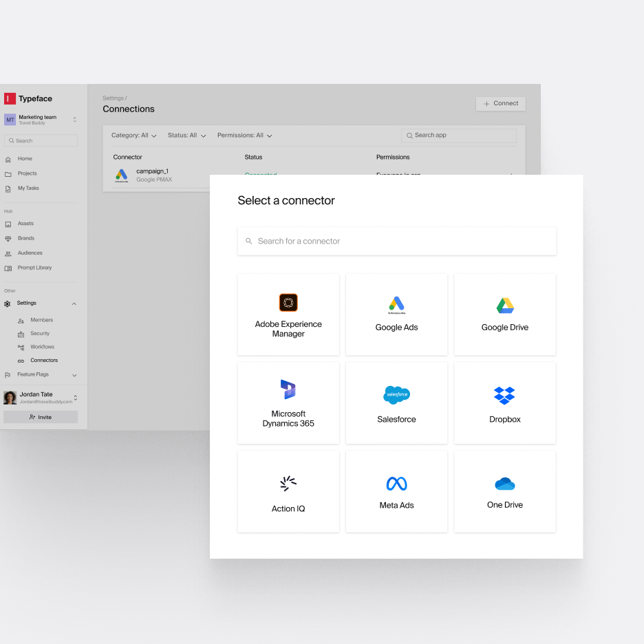Select the Meta Ads logo
The image size is (644, 644).
396,484
